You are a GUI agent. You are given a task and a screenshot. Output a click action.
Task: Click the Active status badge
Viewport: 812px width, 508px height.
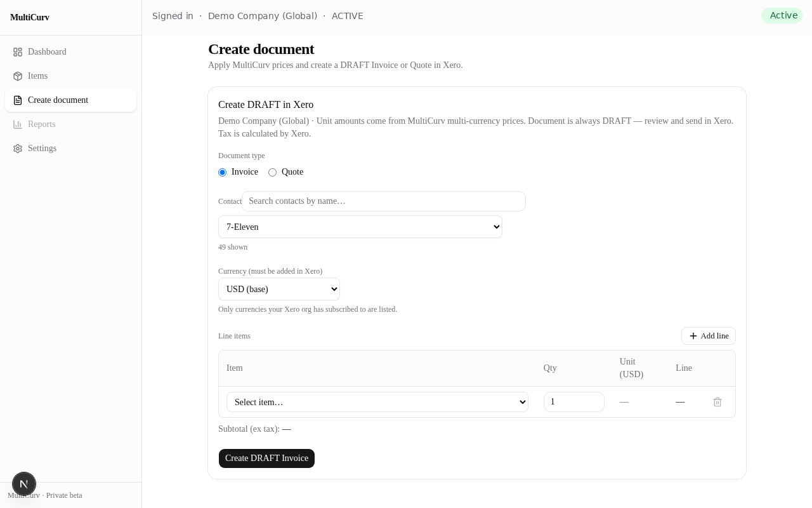click(x=782, y=16)
